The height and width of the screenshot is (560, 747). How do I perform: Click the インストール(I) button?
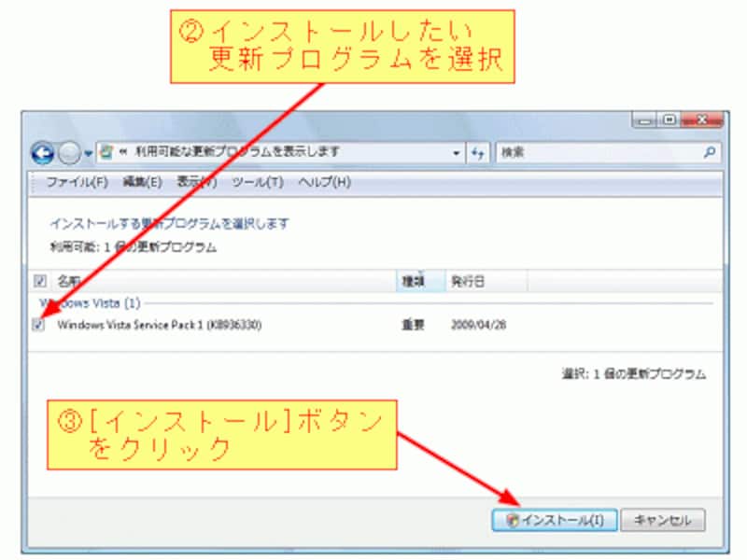[x=555, y=520]
